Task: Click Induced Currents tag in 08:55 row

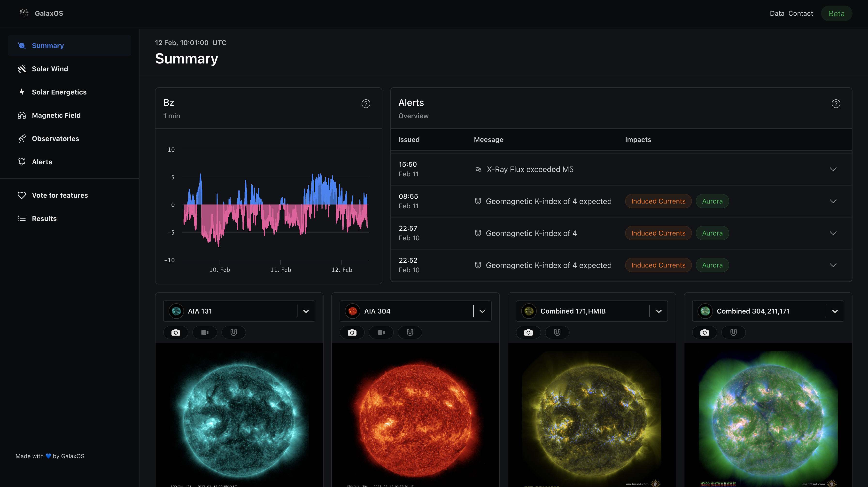Action: click(x=658, y=201)
